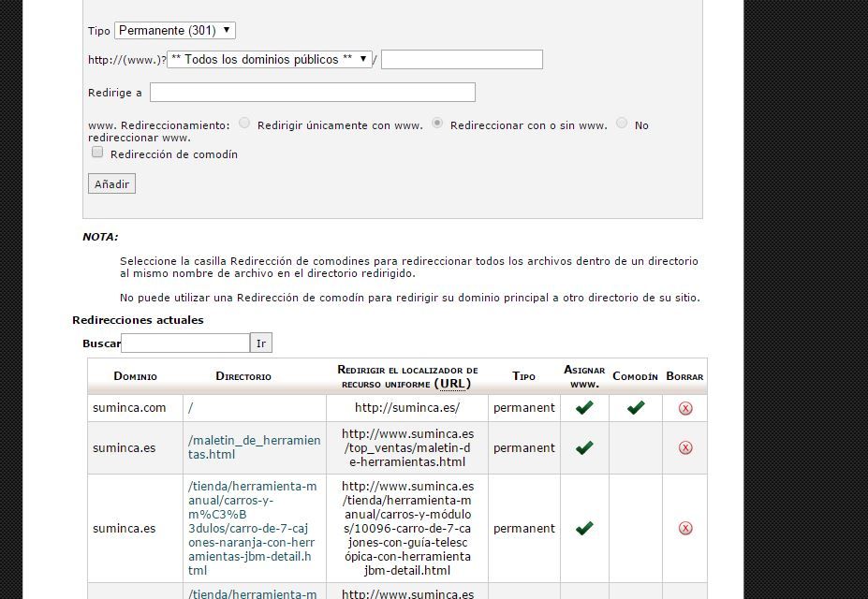This screenshot has width=868, height=599.
Task: Open the root '/' directory link
Action: [x=190, y=408]
